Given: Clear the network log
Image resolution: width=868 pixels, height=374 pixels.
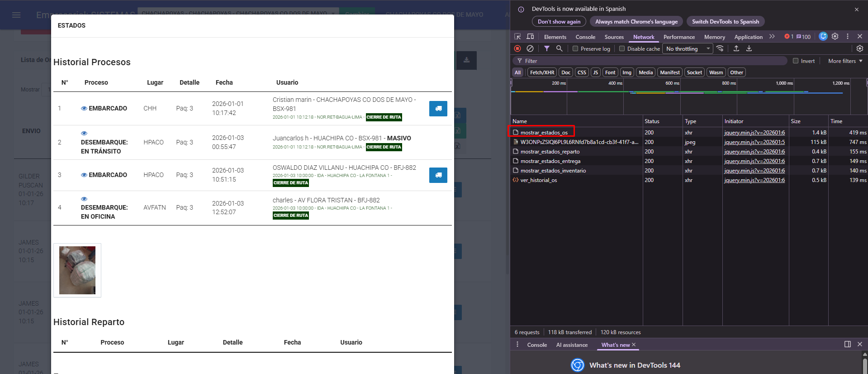Looking at the screenshot, I should [x=530, y=48].
